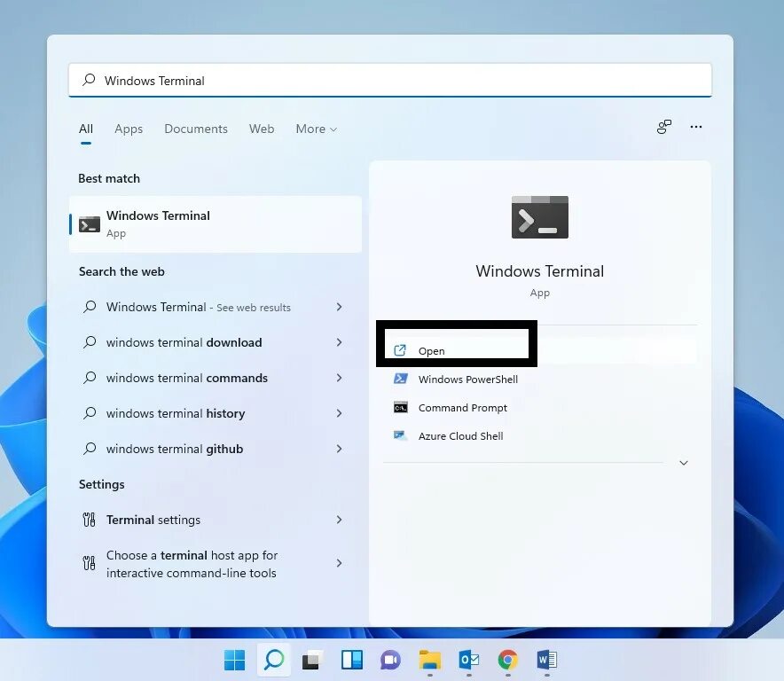Expand the More dropdown filter
Viewport: 784px width, 681px height.
[316, 129]
